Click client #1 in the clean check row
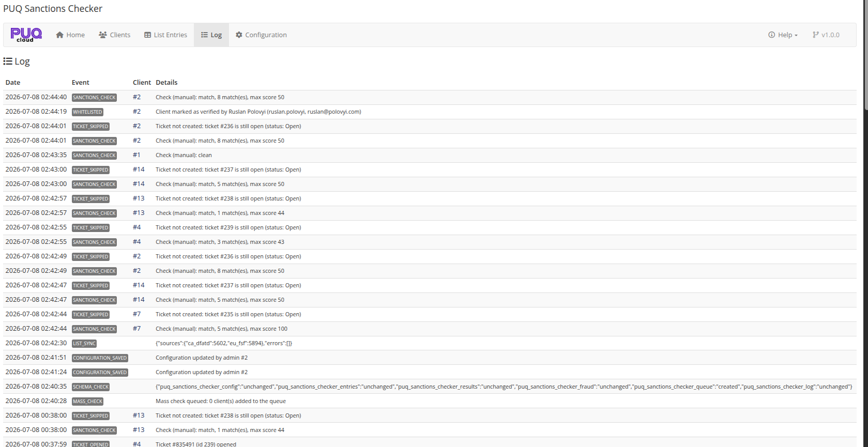The height and width of the screenshot is (447, 868). (136, 155)
